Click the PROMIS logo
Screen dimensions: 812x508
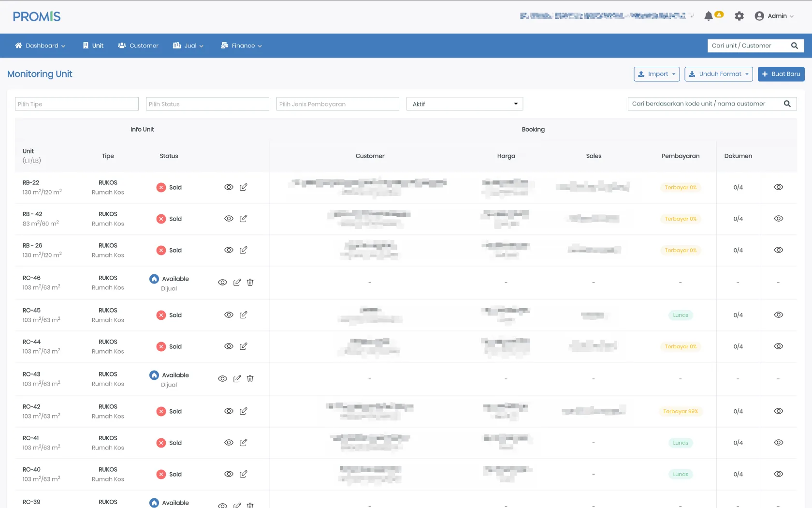(x=37, y=16)
